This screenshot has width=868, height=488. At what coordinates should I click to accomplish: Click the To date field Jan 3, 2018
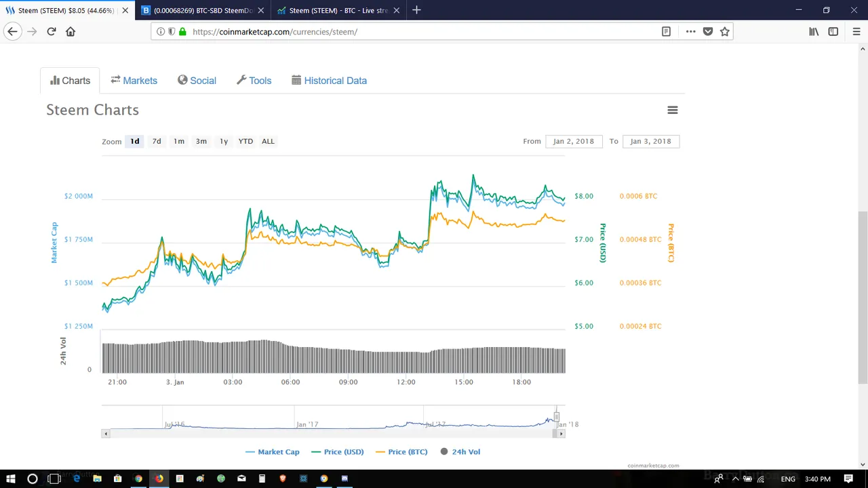point(651,141)
